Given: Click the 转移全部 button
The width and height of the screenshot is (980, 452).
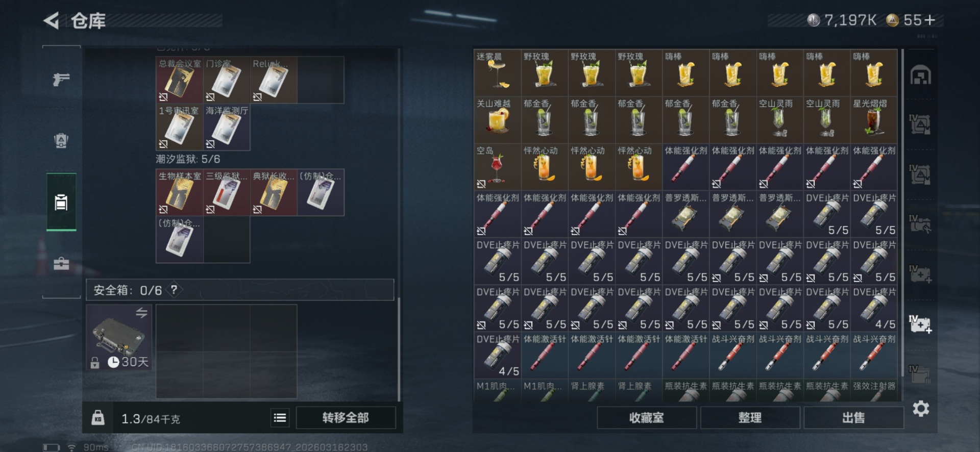Looking at the screenshot, I should (x=346, y=418).
